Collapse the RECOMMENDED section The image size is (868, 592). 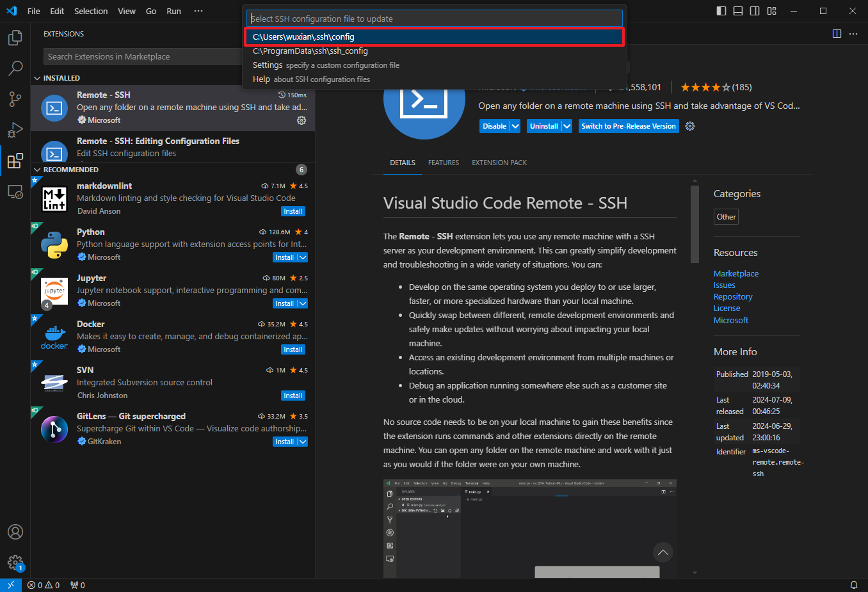coord(37,170)
